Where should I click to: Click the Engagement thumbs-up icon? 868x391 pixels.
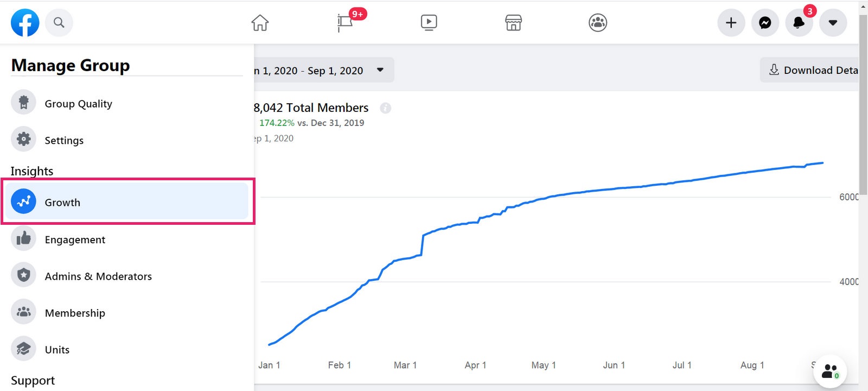pos(23,238)
